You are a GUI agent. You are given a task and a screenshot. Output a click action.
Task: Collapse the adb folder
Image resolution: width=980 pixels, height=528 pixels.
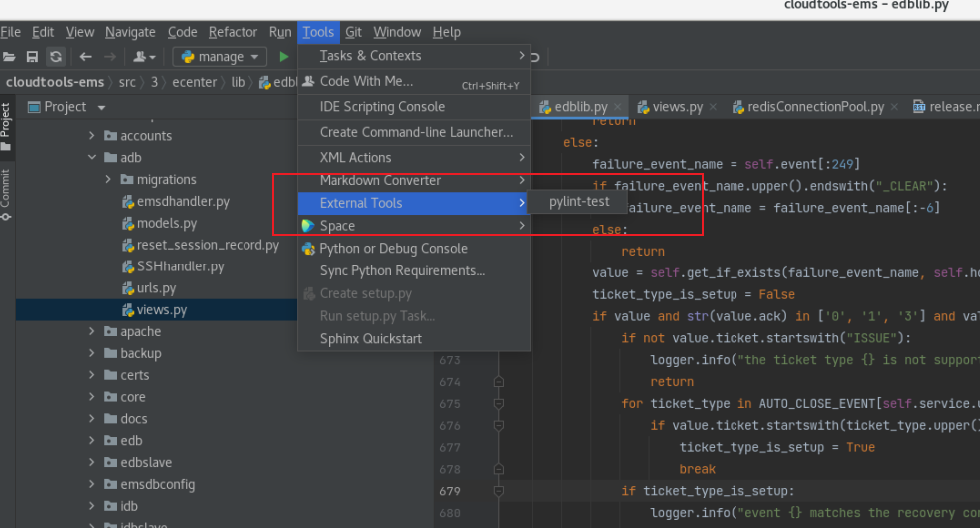click(91, 157)
